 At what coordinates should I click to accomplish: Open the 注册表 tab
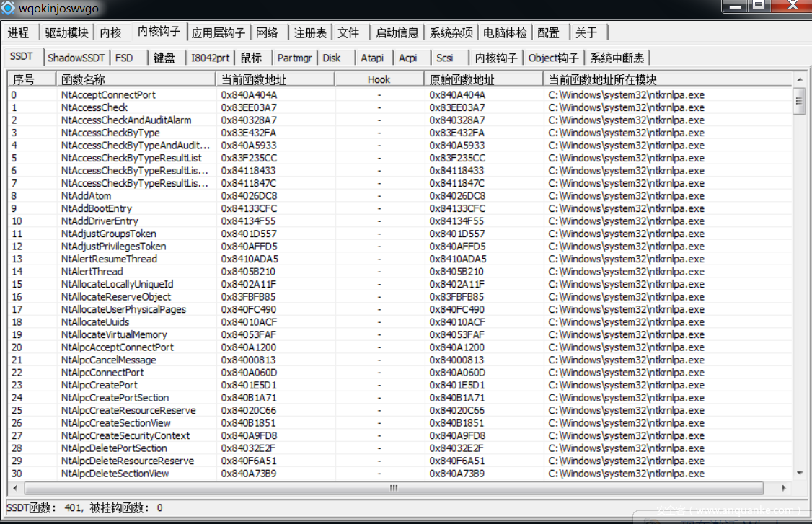[310, 32]
